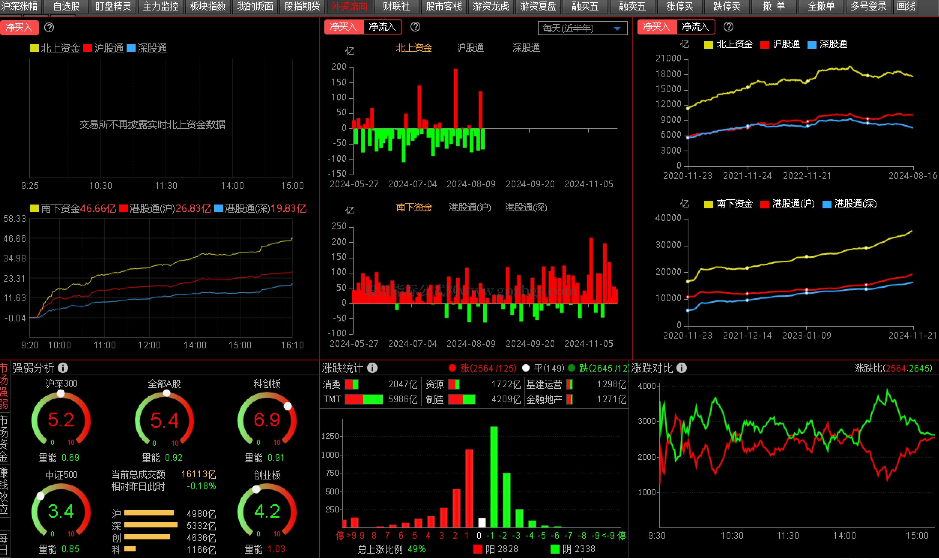Image resolution: width=939 pixels, height=560 pixels.
Task: Open 主力监控 in top menu
Action: click(161, 6)
